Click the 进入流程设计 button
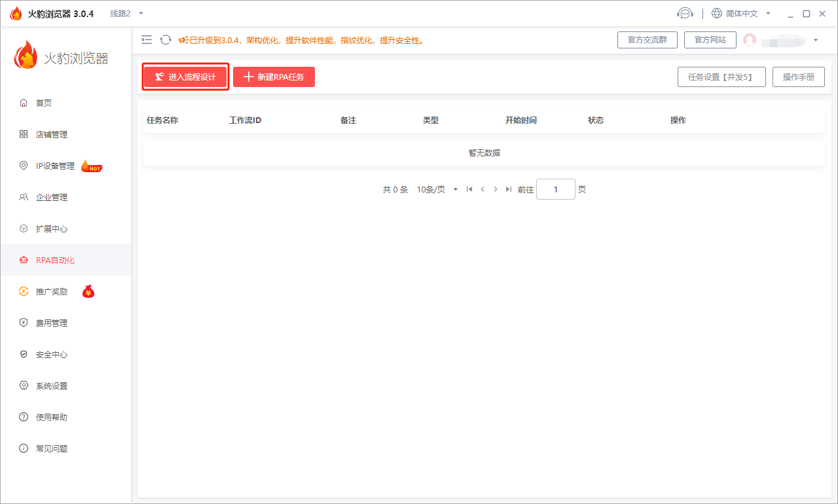The image size is (838, 504). tap(185, 77)
